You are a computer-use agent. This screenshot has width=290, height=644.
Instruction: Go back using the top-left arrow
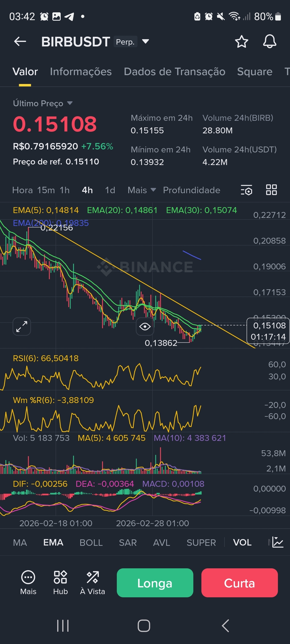(20, 42)
